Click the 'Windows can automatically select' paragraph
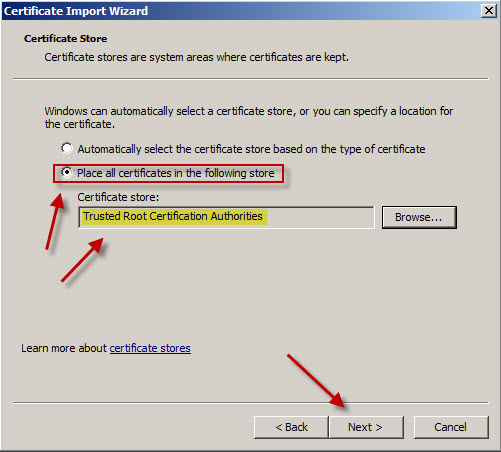 coord(249,117)
